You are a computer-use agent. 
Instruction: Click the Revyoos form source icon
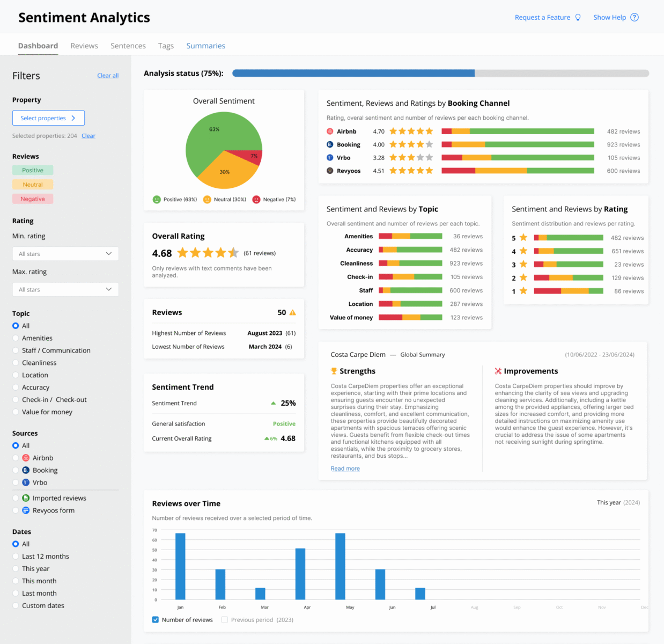(26, 510)
